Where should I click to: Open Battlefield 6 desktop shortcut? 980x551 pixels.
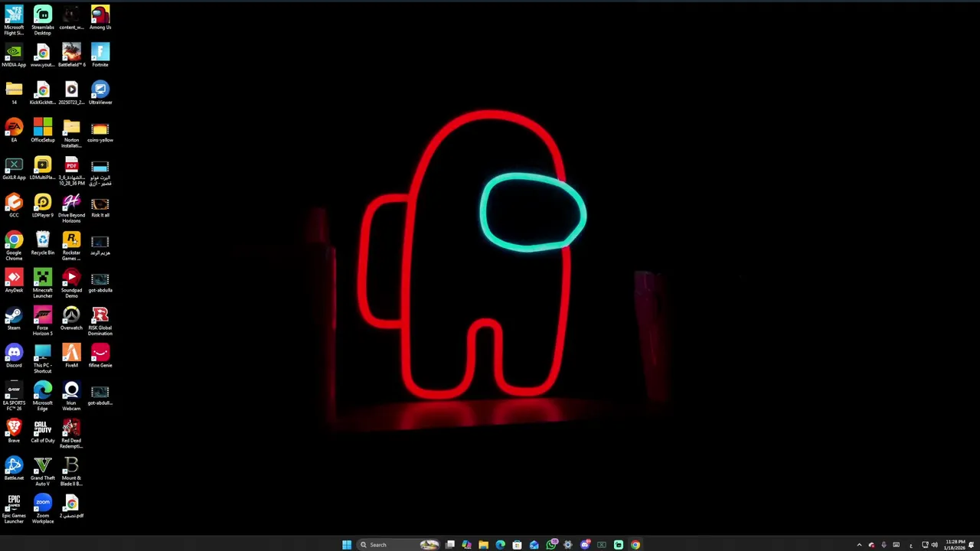pos(71,55)
